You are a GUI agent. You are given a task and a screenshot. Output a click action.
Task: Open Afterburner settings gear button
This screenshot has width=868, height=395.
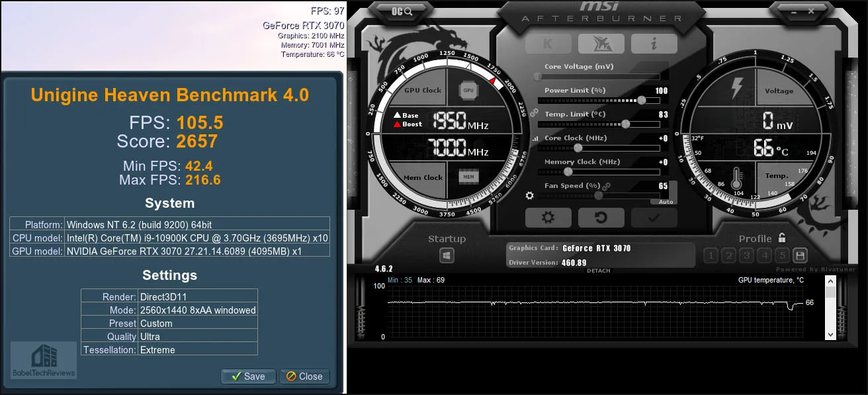pos(548,218)
